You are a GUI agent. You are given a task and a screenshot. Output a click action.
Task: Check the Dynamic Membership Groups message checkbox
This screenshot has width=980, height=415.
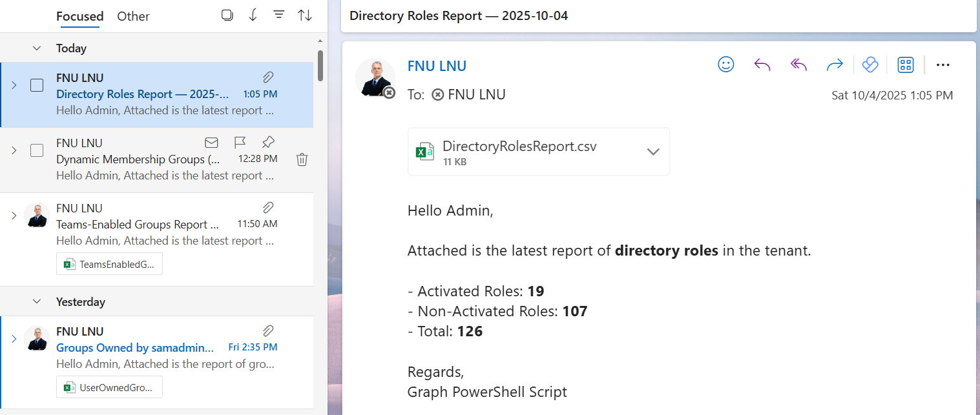[x=37, y=150]
